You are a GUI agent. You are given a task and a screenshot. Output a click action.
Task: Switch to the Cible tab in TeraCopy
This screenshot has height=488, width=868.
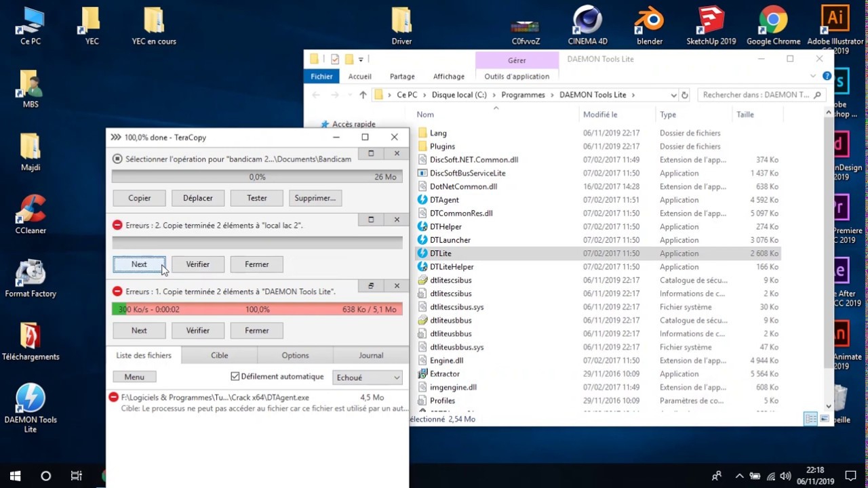click(x=219, y=355)
